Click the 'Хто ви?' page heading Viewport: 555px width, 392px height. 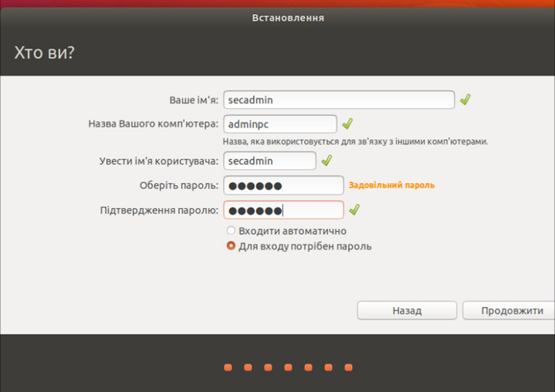click(44, 53)
